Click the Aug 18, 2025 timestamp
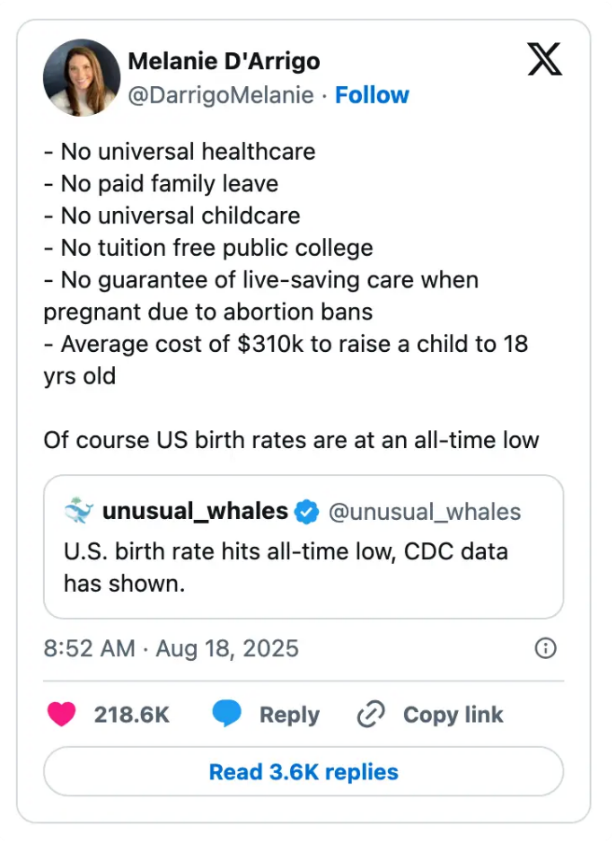616x844 pixels. point(223,648)
